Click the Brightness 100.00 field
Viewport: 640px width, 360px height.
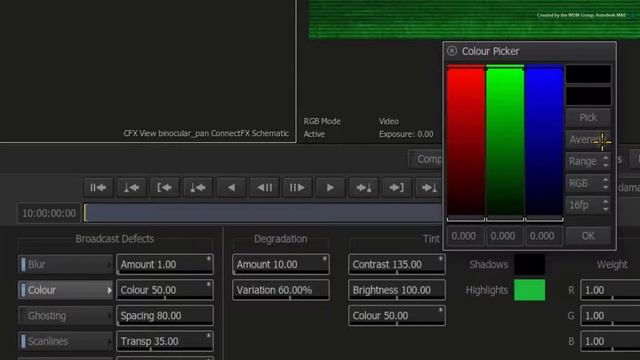(x=397, y=290)
